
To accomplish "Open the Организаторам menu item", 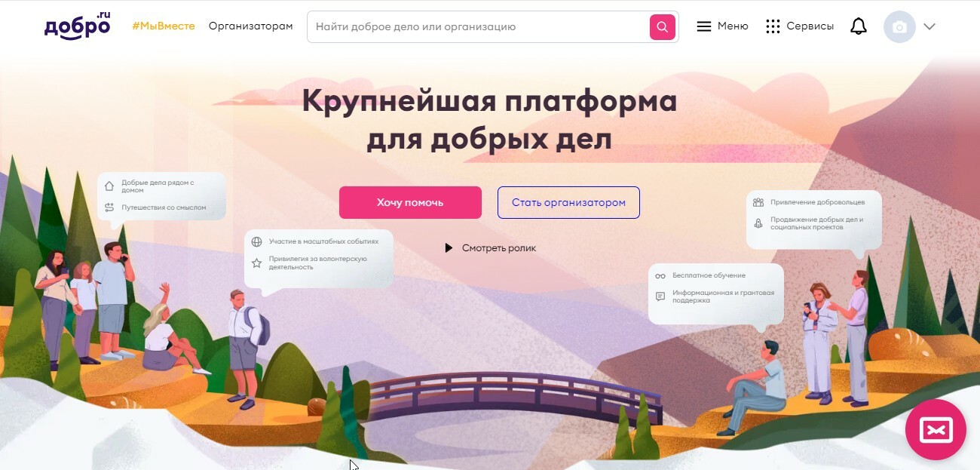I will pyautogui.click(x=251, y=26).
